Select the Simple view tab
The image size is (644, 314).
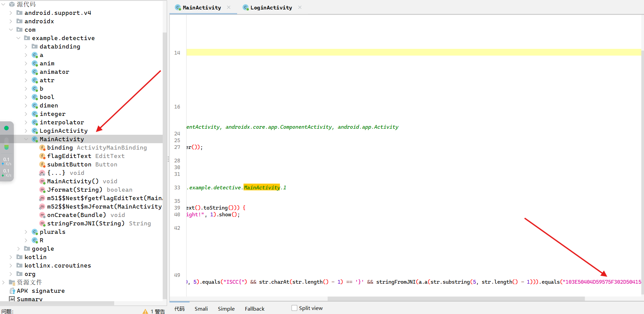pyautogui.click(x=226, y=309)
